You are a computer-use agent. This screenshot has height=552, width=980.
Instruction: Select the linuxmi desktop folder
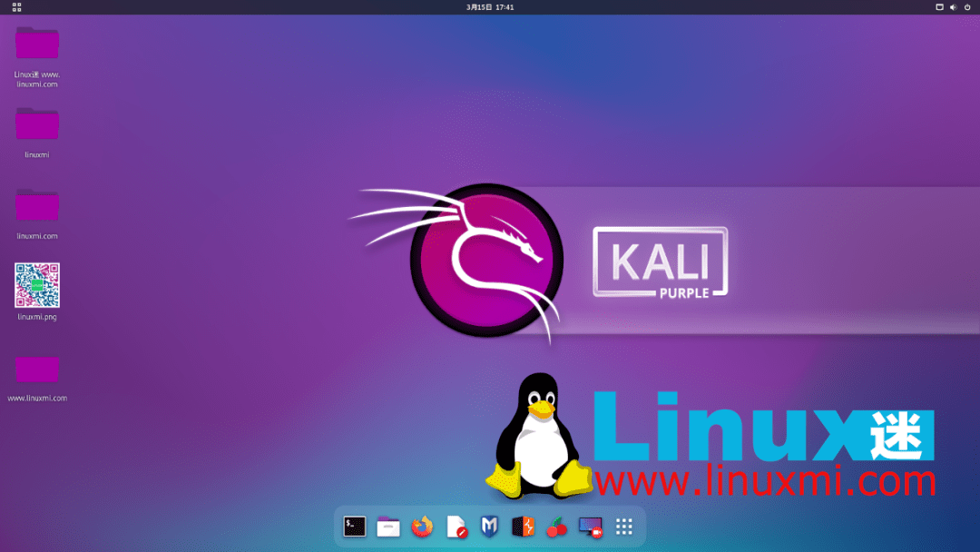[x=37, y=123]
